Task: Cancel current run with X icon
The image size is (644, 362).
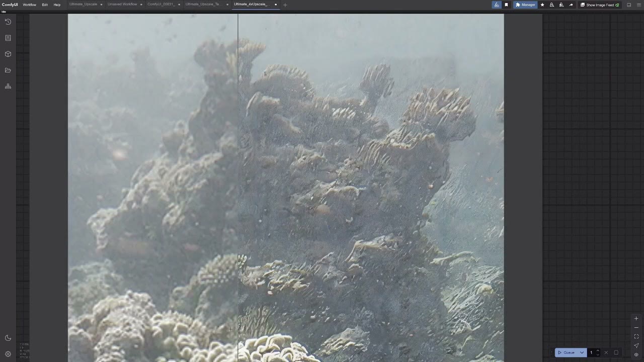Action: point(606,352)
